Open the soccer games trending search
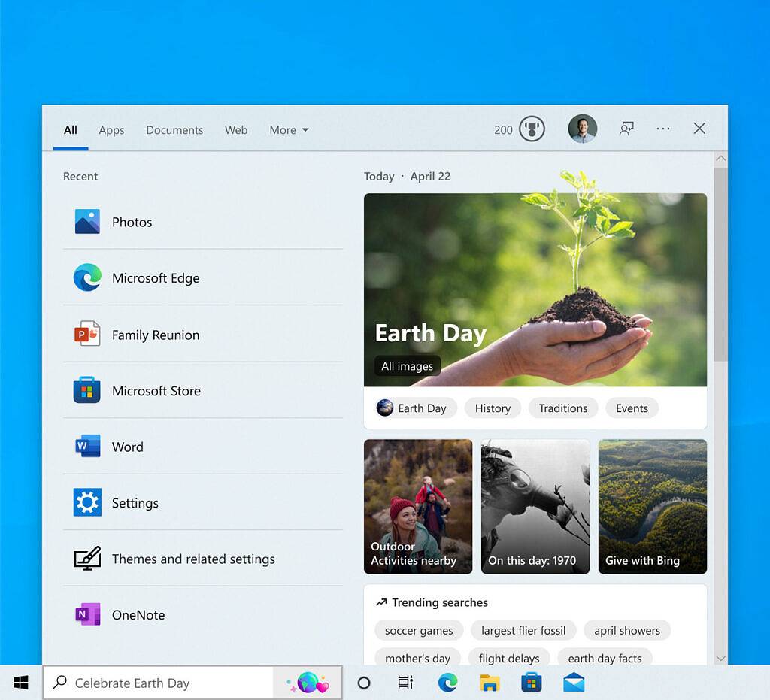 coord(418,630)
